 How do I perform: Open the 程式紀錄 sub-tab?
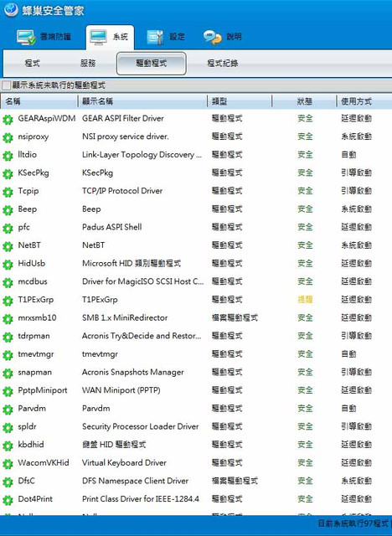click(223, 64)
